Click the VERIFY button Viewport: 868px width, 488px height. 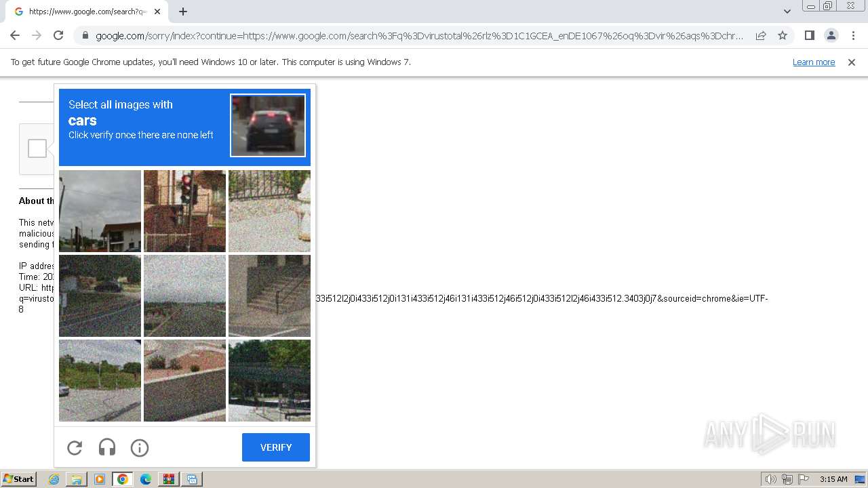click(x=276, y=447)
